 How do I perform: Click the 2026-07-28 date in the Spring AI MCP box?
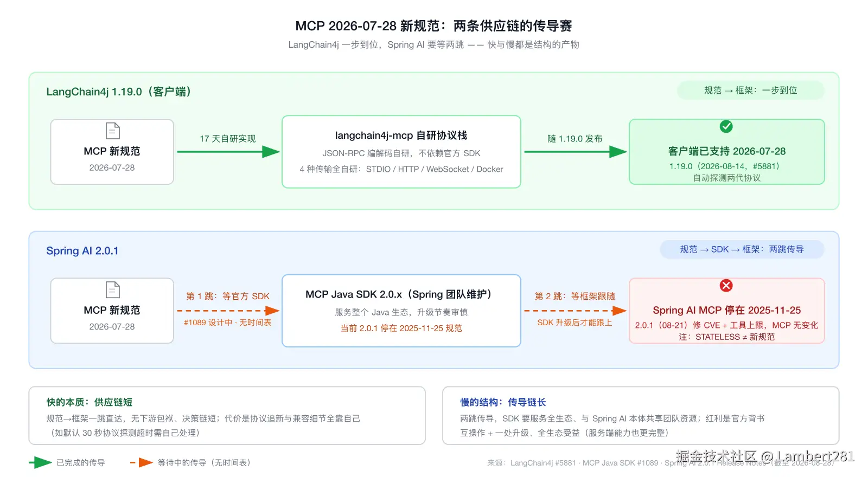(112, 326)
